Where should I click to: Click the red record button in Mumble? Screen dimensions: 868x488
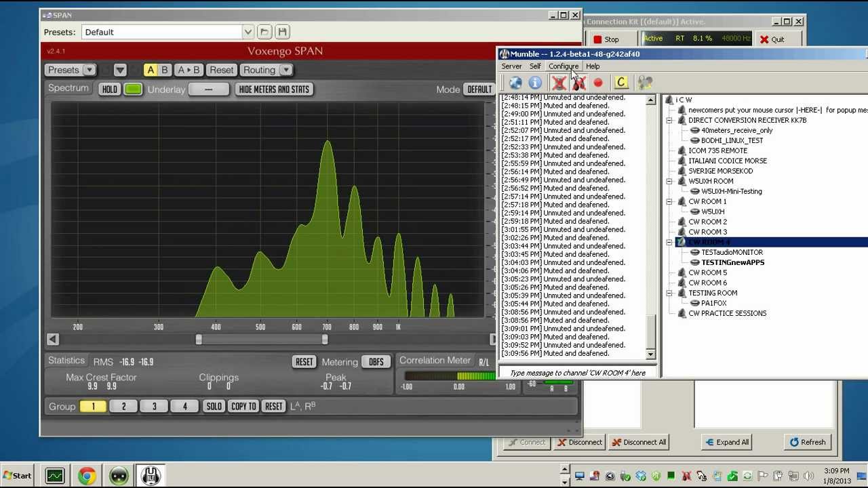coord(598,83)
